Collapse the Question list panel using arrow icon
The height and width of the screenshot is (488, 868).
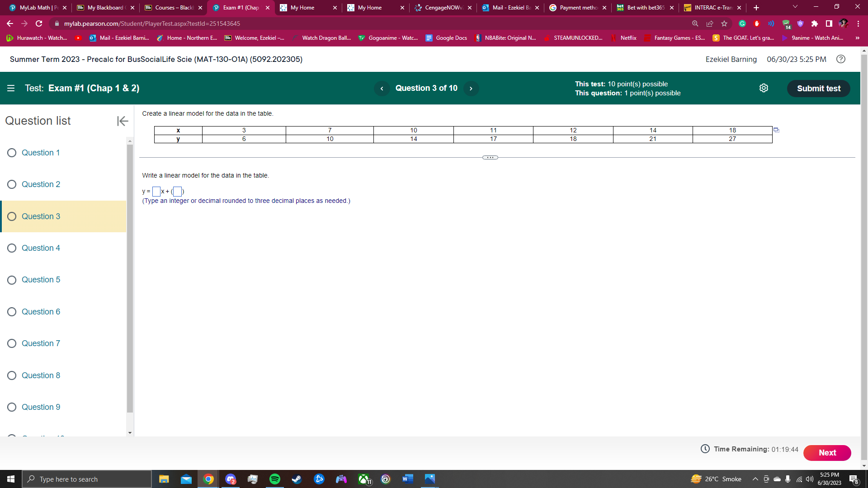click(122, 121)
